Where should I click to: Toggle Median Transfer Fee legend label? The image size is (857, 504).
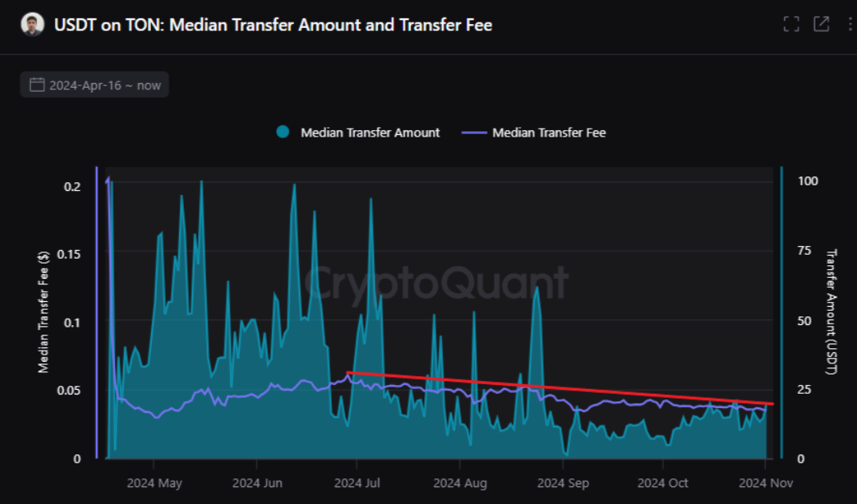pyautogui.click(x=548, y=133)
